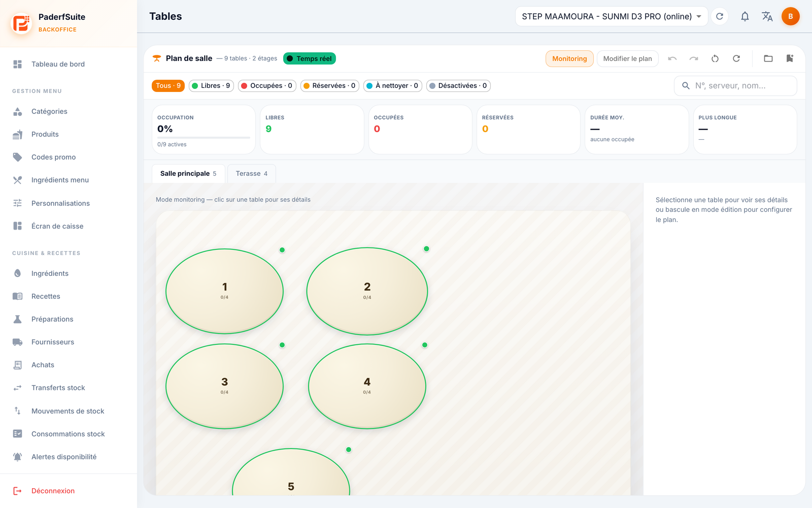Toggle the Temps réel live indicator
This screenshot has width=812, height=508.
(310, 58)
